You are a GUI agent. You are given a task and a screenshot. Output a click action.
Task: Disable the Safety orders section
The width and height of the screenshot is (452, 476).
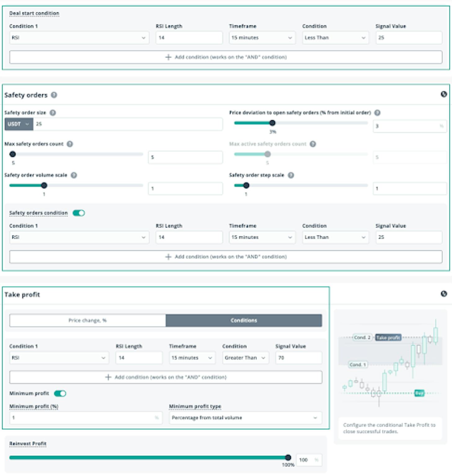pyautogui.click(x=444, y=95)
